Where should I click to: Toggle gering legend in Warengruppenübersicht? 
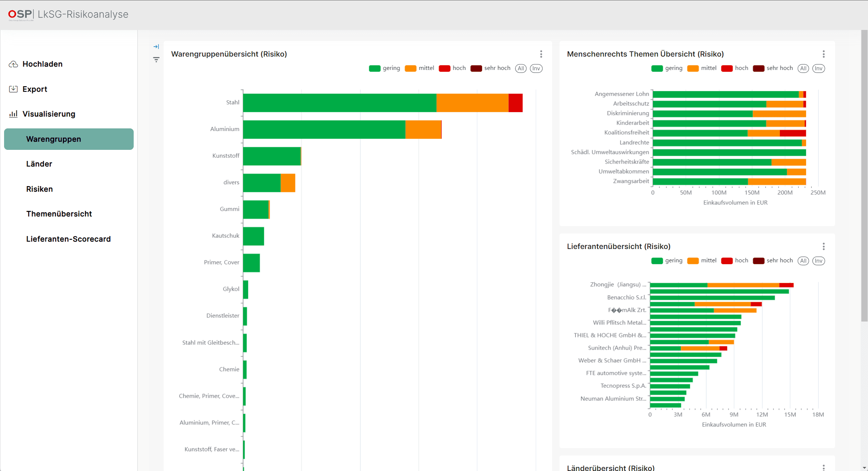point(384,68)
